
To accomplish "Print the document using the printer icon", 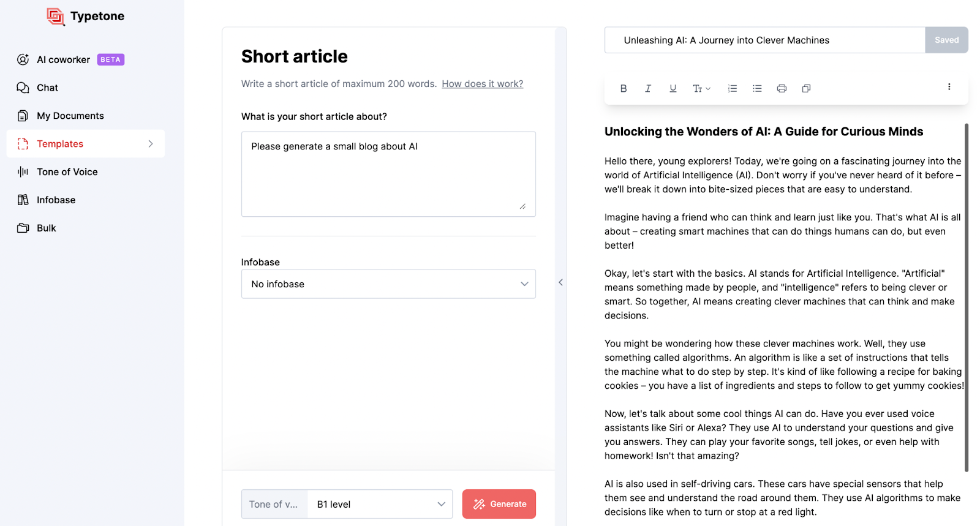I will (781, 88).
